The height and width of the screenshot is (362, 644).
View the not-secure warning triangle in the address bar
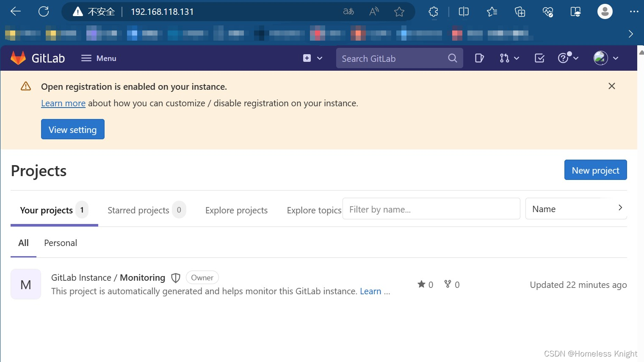pyautogui.click(x=78, y=12)
